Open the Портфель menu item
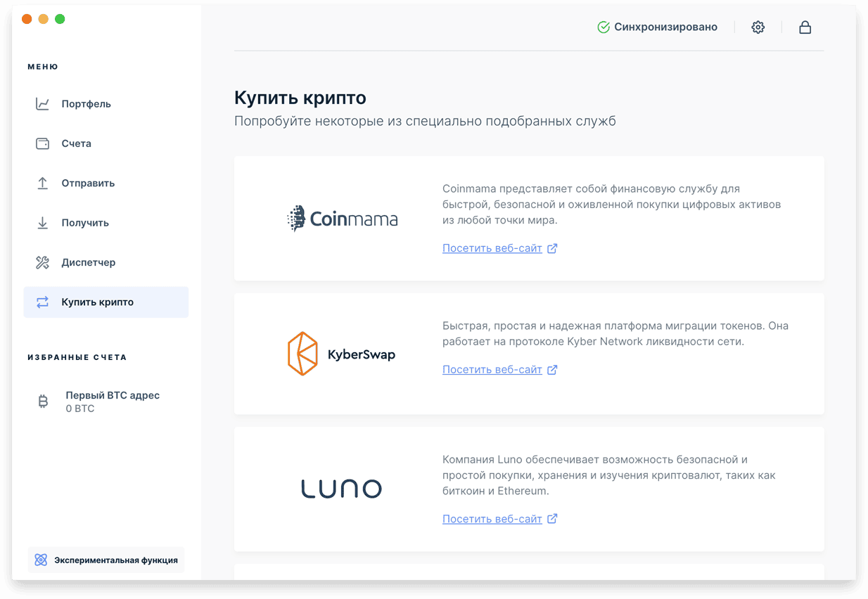Image resolution: width=868 pixels, height=599 pixels. tap(106, 104)
